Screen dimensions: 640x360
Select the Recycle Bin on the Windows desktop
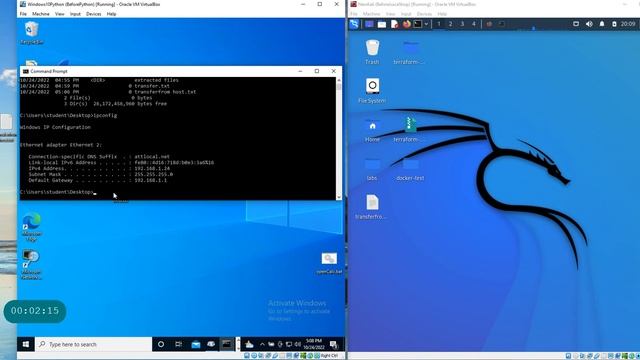(x=31, y=33)
